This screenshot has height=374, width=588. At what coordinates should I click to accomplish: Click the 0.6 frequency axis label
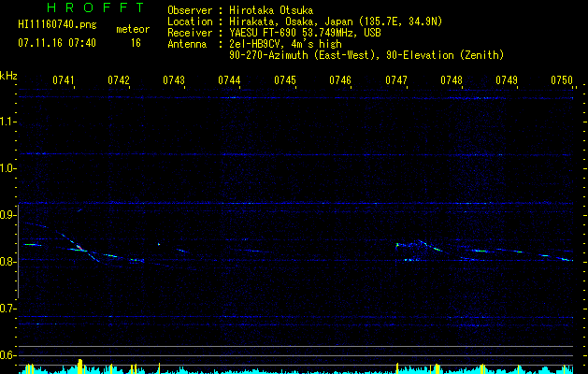point(7,355)
